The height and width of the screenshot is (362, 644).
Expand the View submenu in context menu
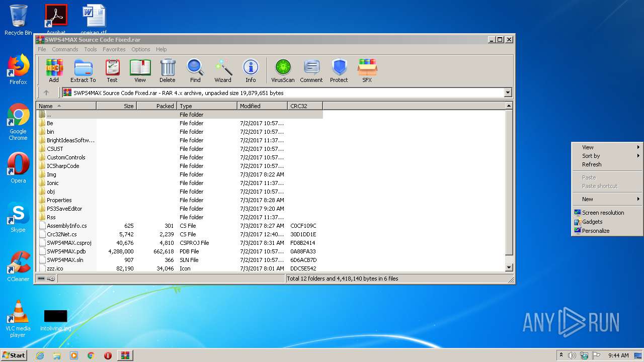pyautogui.click(x=607, y=147)
